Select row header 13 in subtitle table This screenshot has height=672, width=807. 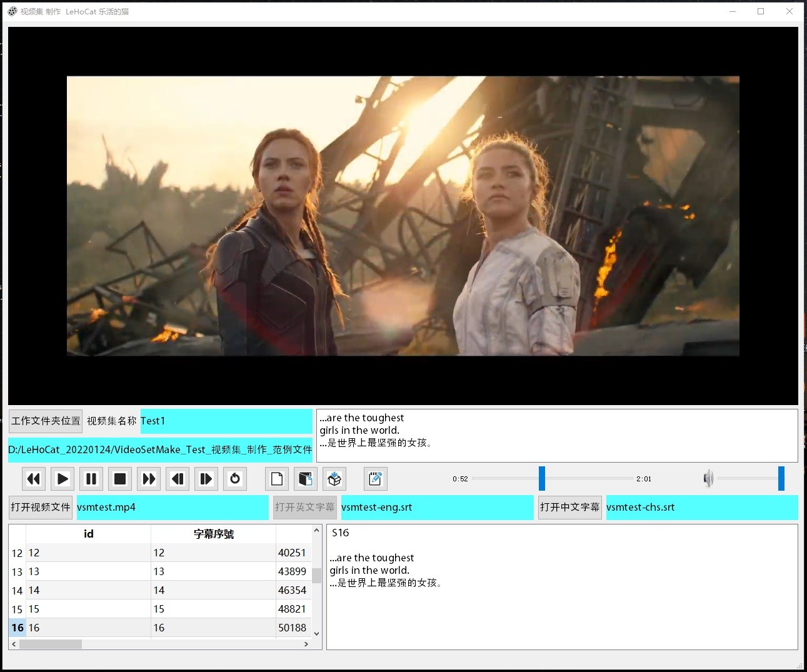click(x=17, y=572)
